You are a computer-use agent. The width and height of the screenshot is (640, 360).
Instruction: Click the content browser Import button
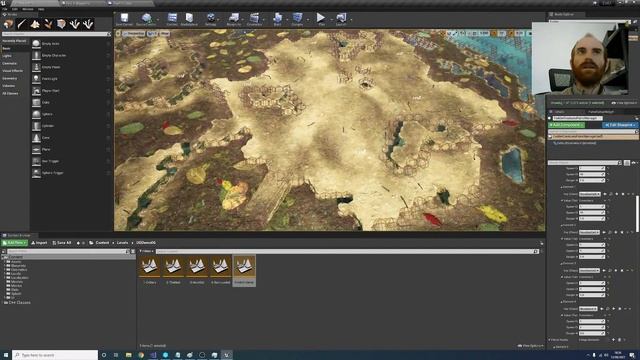click(x=39, y=243)
